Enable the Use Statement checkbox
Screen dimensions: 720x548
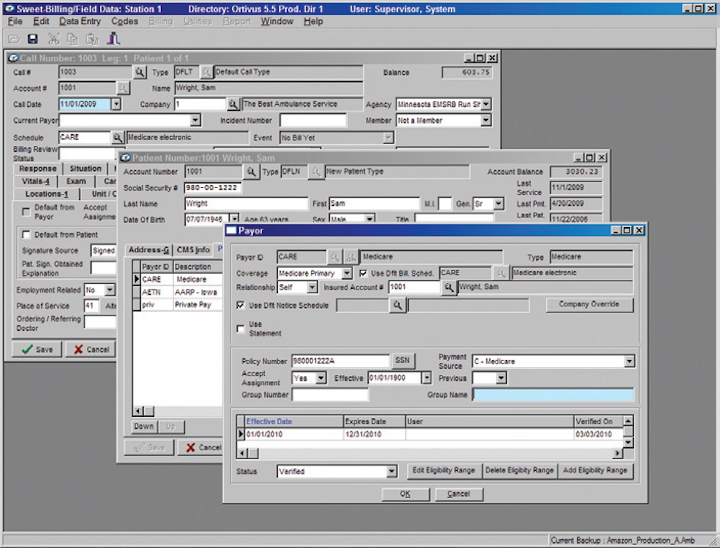click(x=240, y=327)
